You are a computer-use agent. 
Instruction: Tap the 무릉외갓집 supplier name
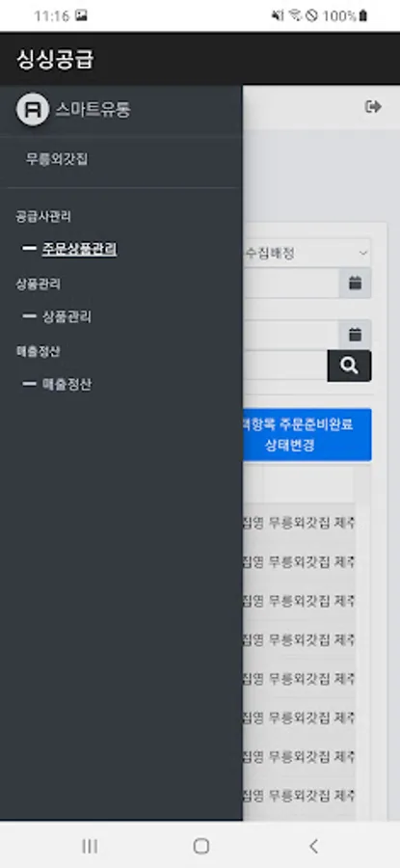point(57,159)
